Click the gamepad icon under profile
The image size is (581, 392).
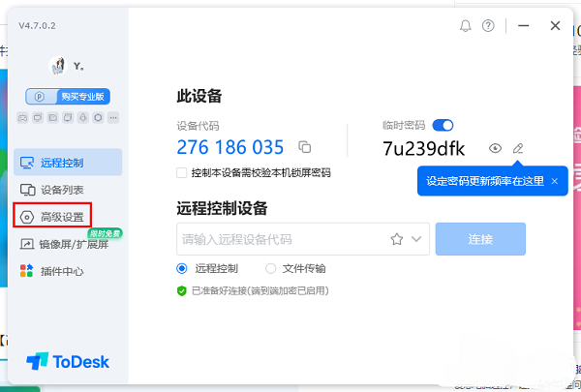[x=22, y=118]
